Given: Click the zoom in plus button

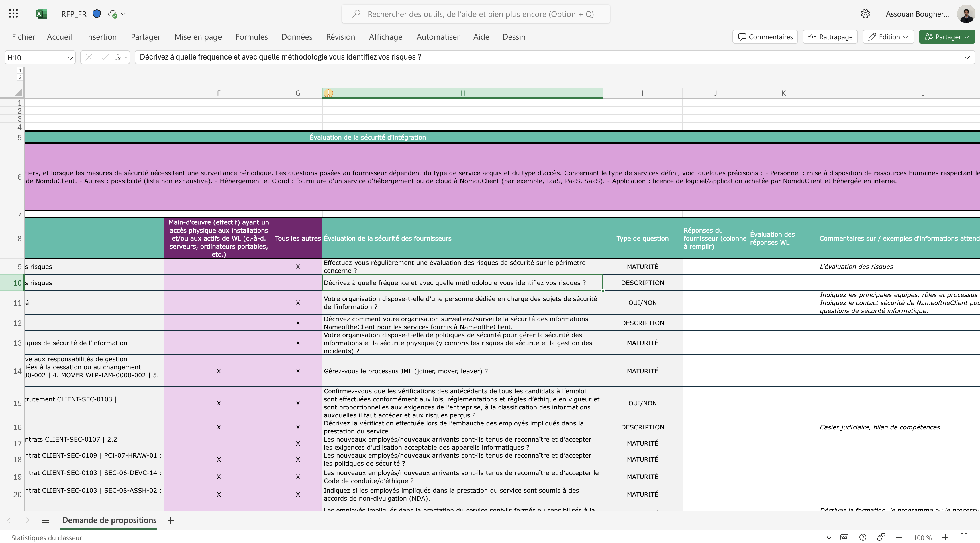Looking at the screenshot, I should pyautogui.click(x=945, y=537).
